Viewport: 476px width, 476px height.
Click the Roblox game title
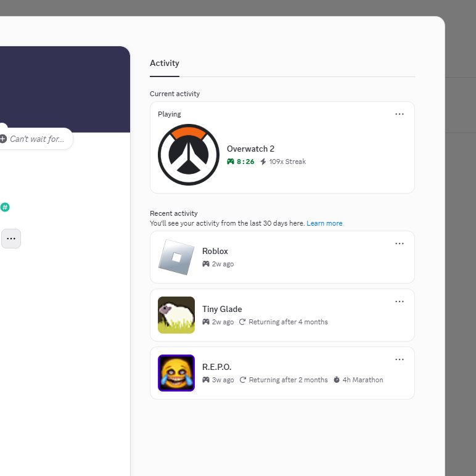pyautogui.click(x=215, y=251)
